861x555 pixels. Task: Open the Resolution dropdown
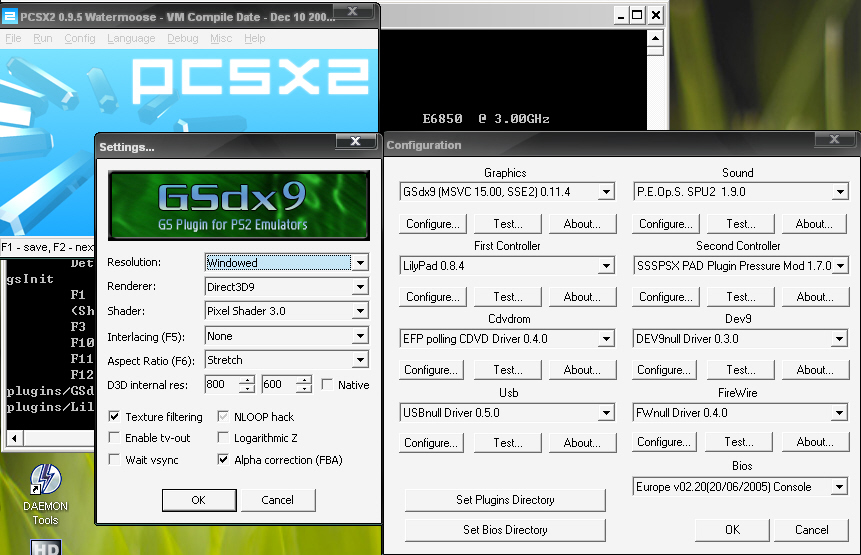(360, 263)
